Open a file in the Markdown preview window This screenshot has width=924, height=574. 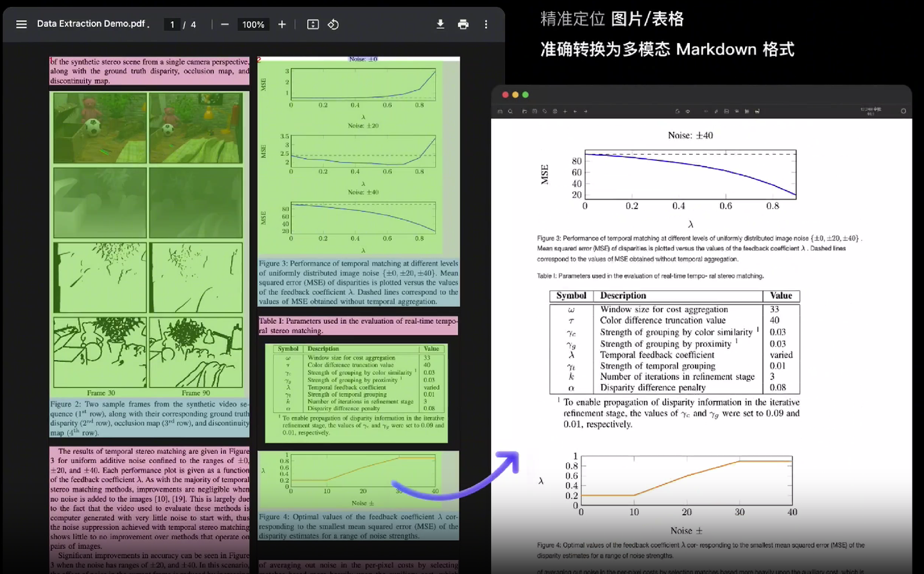523,110
